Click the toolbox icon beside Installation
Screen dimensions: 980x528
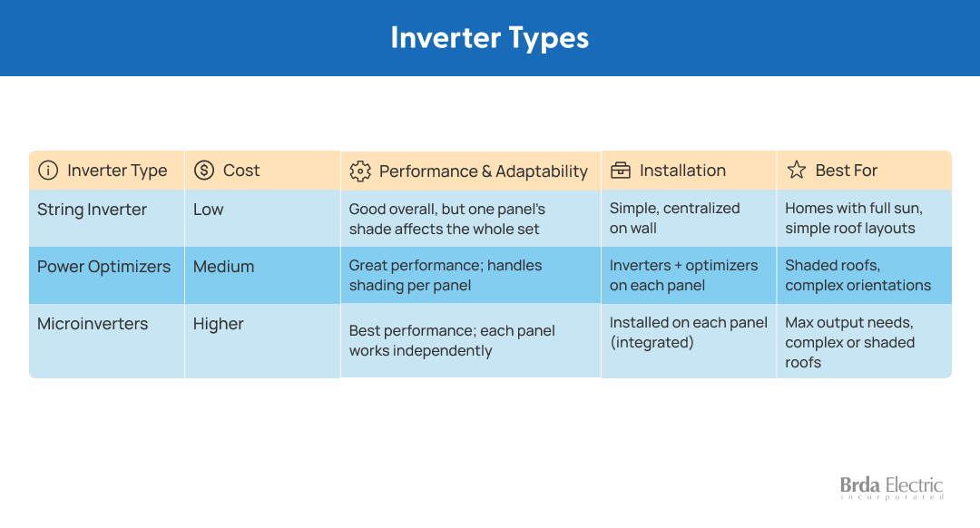[x=620, y=170]
